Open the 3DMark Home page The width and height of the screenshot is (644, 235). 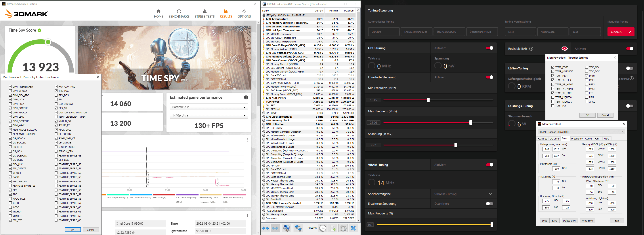[159, 13]
